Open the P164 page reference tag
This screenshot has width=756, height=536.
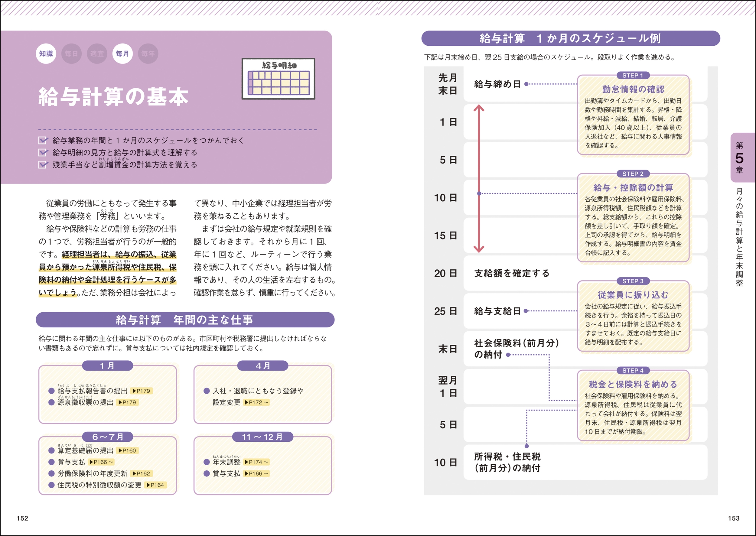pyautogui.click(x=155, y=485)
